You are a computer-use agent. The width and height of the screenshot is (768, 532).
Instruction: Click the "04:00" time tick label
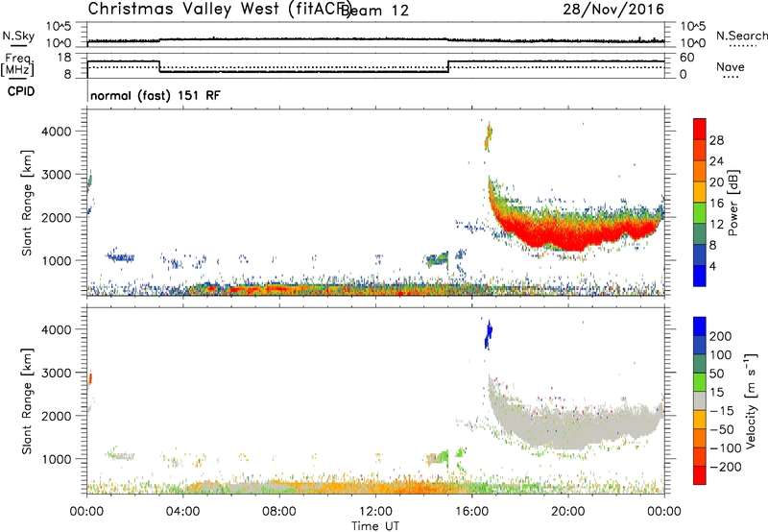(182, 512)
